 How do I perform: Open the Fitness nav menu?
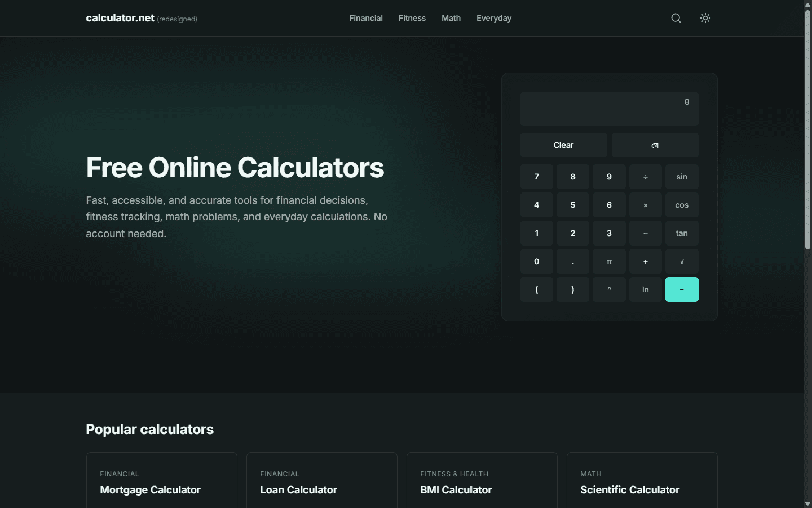pyautogui.click(x=412, y=18)
